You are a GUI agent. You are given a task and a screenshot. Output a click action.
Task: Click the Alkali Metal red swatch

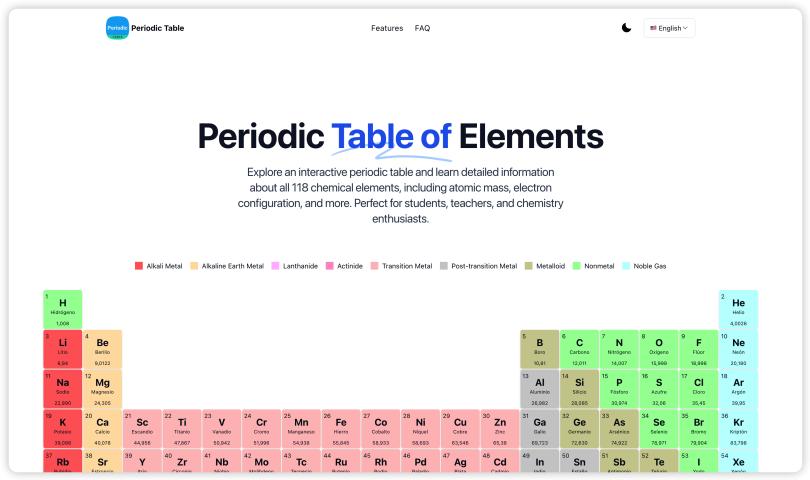(x=139, y=266)
